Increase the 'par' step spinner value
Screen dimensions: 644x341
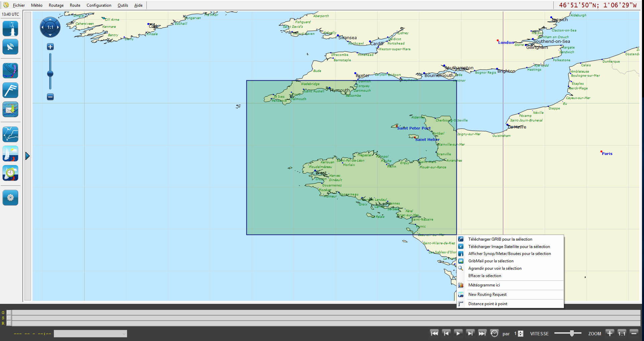point(521,332)
